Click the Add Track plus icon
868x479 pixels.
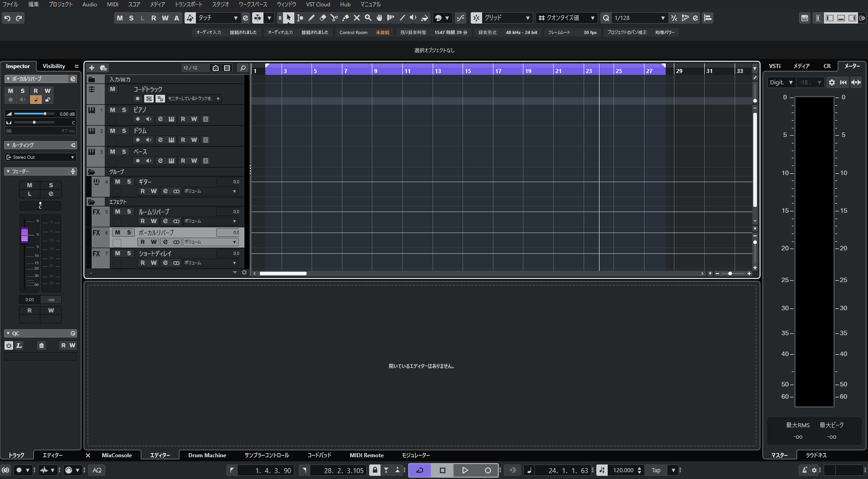[x=92, y=68]
